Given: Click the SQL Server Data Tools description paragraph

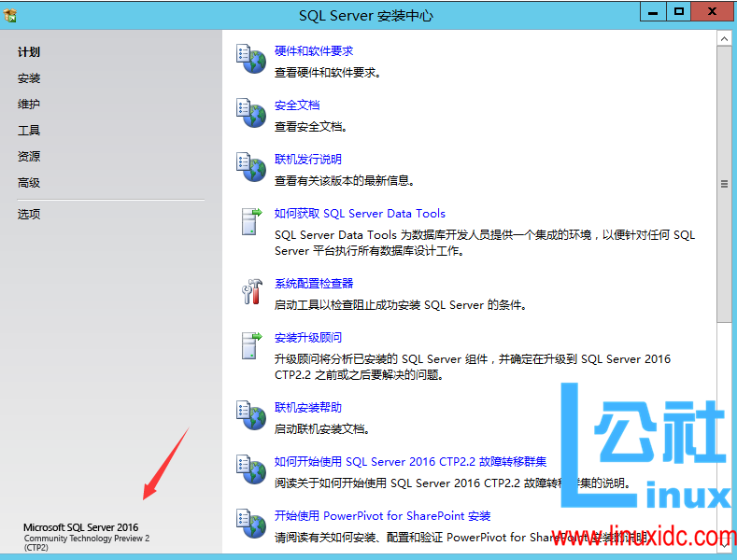Looking at the screenshot, I should 485,243.
